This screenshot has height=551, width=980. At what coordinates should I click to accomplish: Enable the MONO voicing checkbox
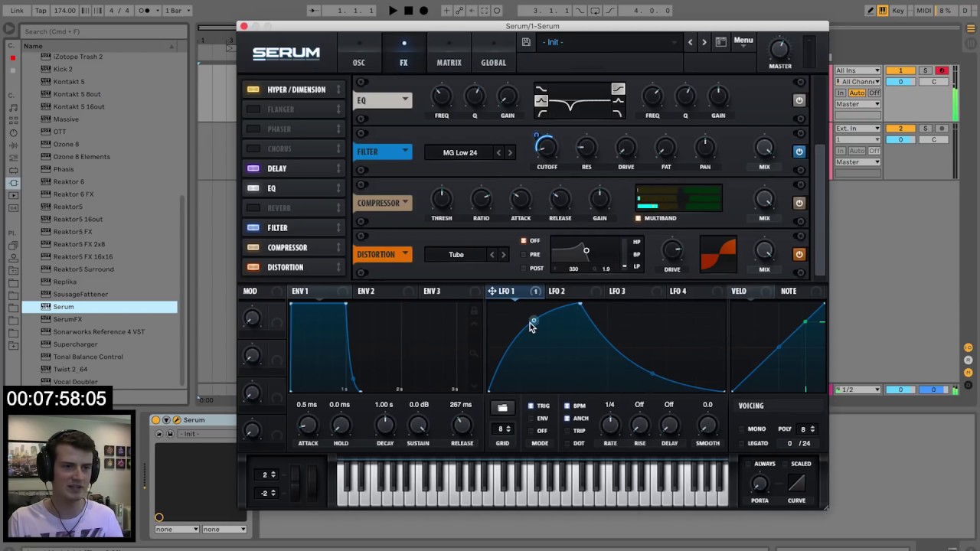point(741,429)
